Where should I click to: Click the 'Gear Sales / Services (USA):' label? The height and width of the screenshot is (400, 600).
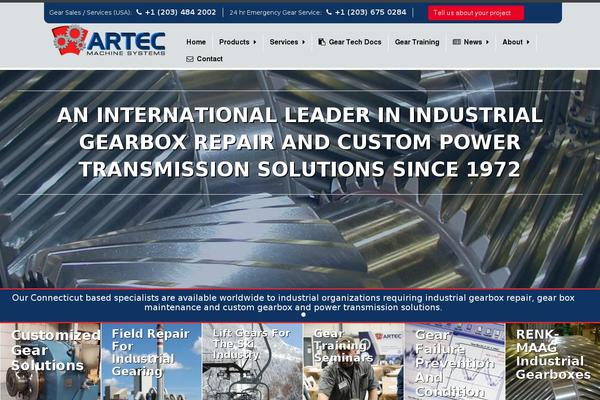click(x=90, y=13)
